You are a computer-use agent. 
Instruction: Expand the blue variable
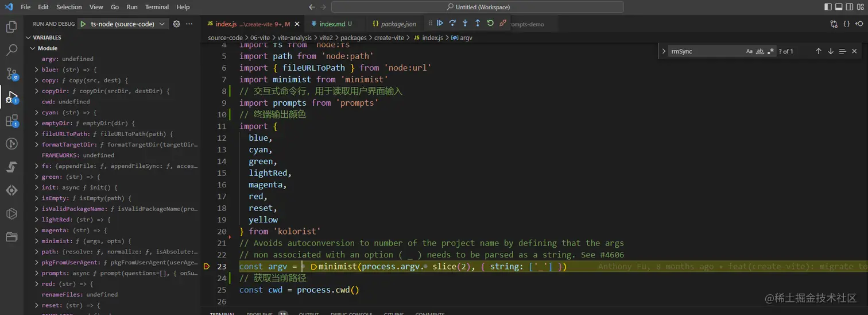[x=37, y=70]
